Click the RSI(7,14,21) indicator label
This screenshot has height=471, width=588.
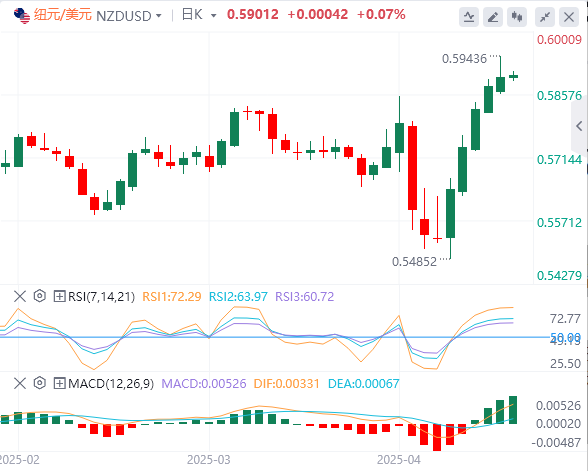tap(101, 297)
